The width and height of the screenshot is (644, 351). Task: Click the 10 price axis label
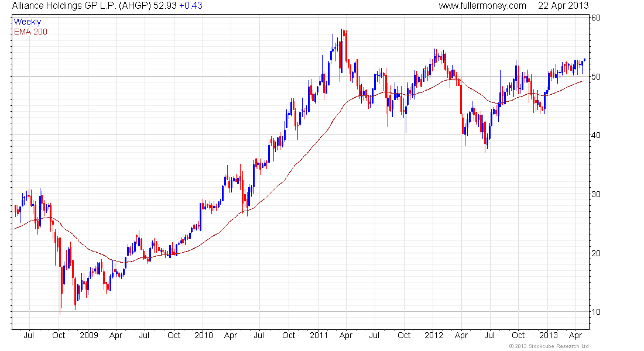pyautogui.click(x=595, y=312)
